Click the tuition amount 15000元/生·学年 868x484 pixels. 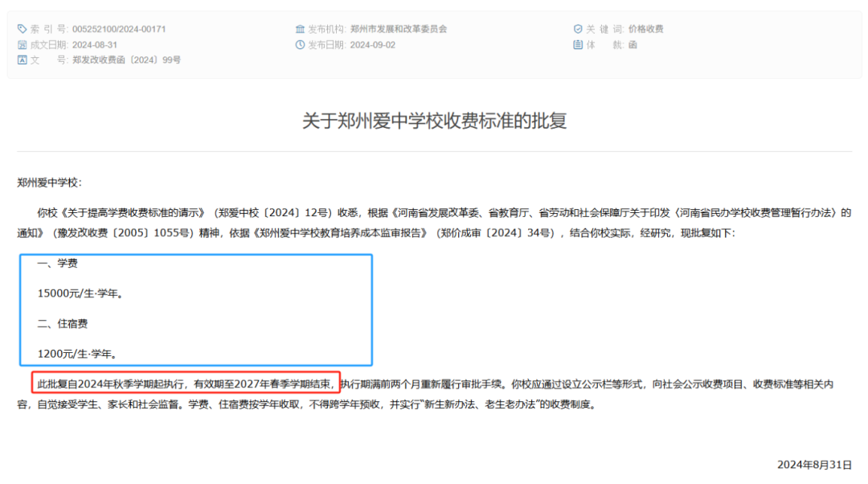click(x=80, y=293)
